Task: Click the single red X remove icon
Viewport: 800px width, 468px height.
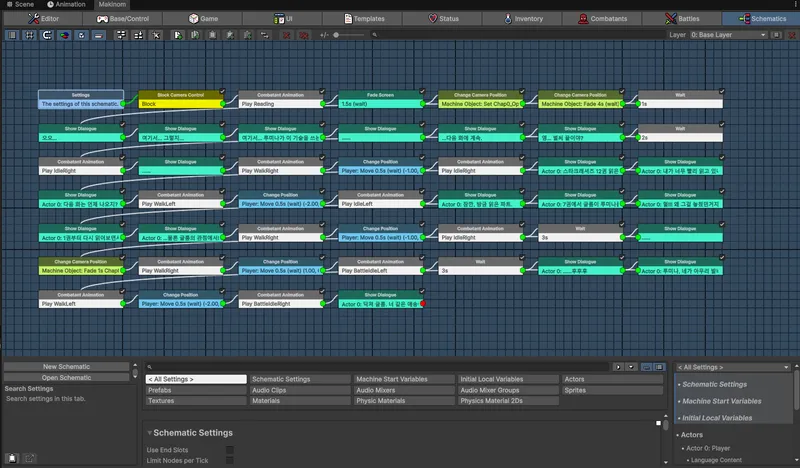Action: coord(287,35)
